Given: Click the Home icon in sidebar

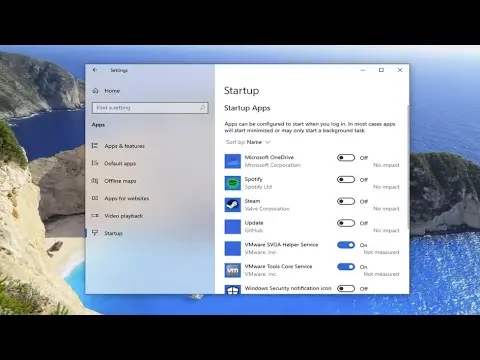Looking at the screenshot, I should click(96, 91).
